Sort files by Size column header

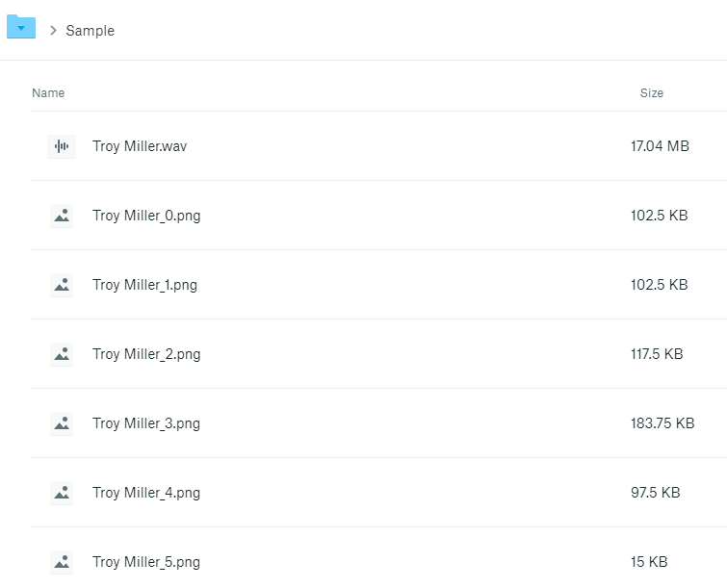coord(652,93)
